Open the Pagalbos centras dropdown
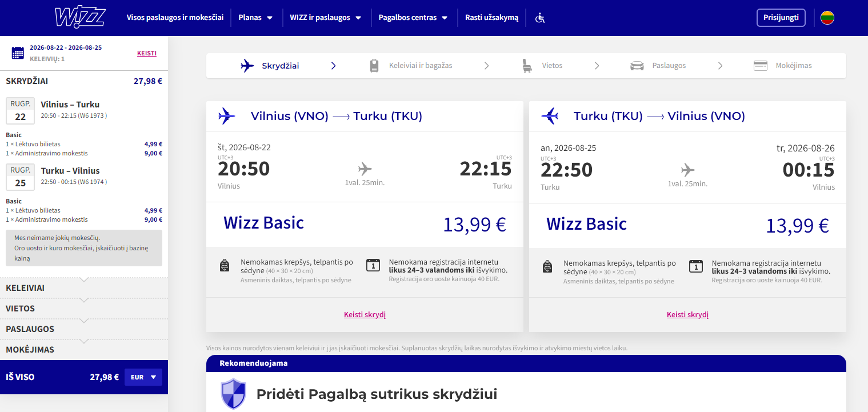Image resolution: width=868 pixels, height=412 pixels. (x=413, y=18)
